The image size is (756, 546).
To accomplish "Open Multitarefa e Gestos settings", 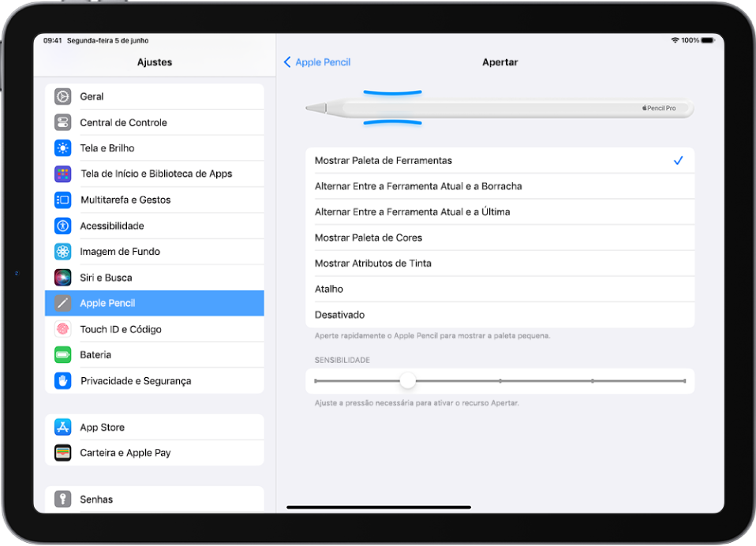I will click(125, 200).
